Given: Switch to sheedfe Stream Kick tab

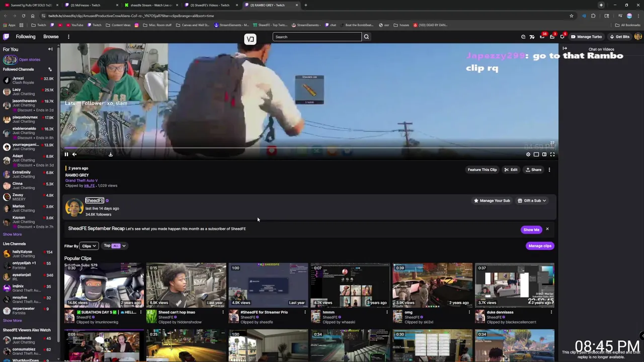Looking at the screenshot, I should pos(151,5).
